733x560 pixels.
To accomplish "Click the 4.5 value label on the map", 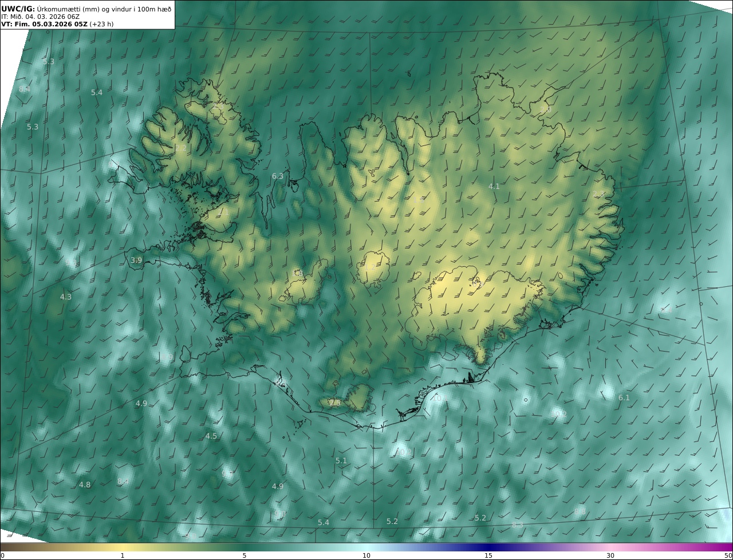I will point(211,436).
